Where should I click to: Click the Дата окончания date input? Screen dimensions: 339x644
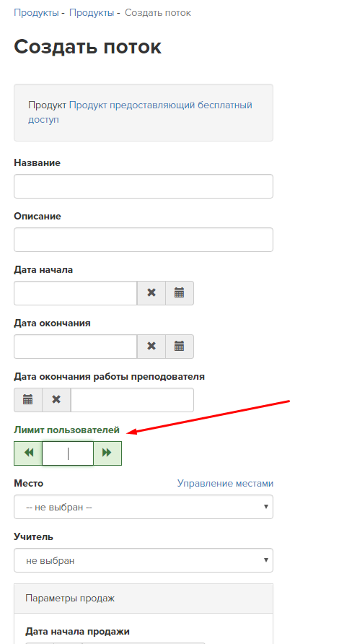coord(76,347)
